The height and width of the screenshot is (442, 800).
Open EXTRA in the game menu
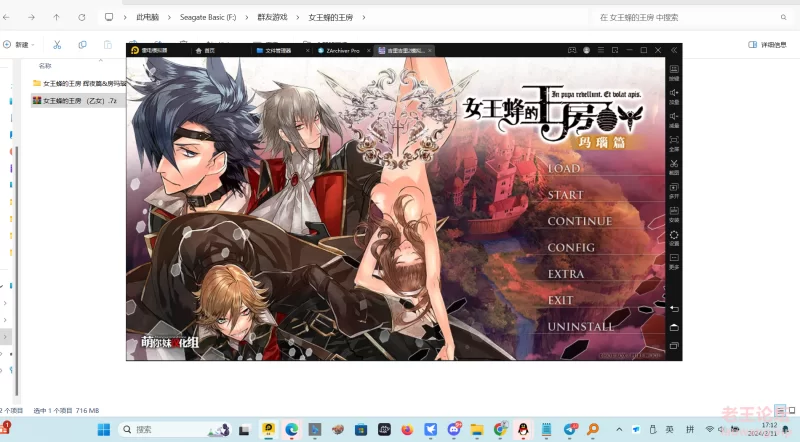(x=566, y=274)
